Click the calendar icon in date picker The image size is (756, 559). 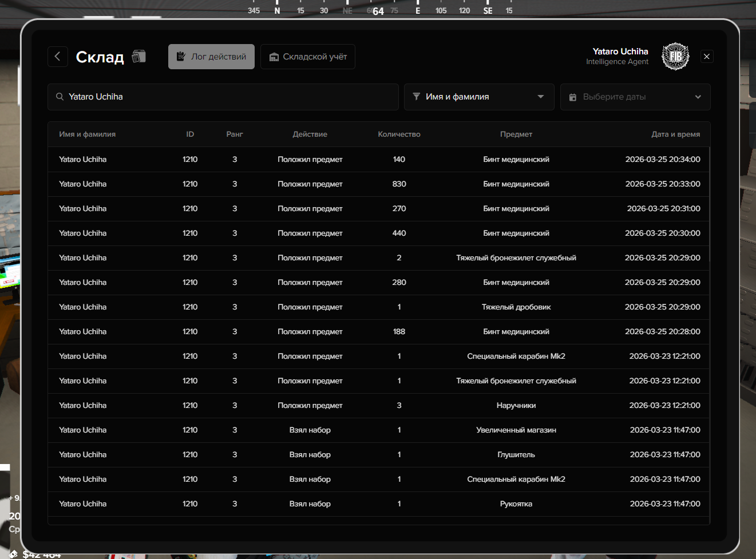click(x=572, y=97)
